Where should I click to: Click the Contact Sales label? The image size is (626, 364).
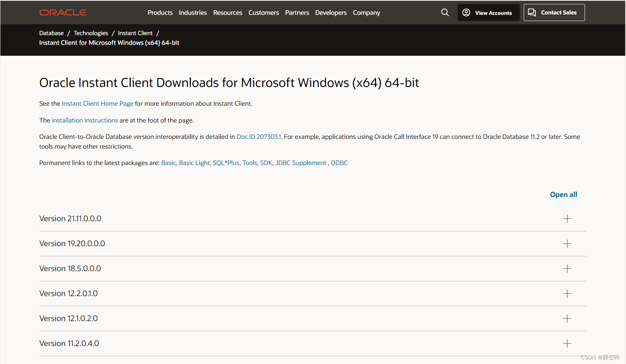click(x=559, y=12)
